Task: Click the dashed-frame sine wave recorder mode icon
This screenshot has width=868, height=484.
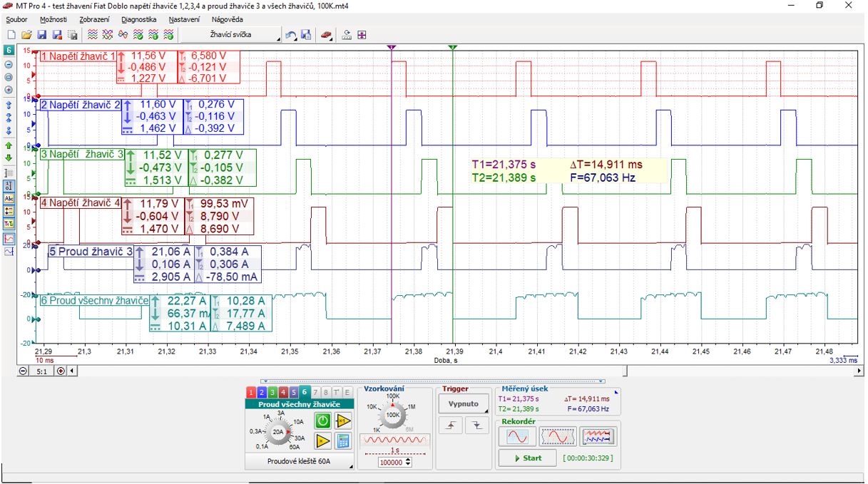Action: [x=558, y=436]
